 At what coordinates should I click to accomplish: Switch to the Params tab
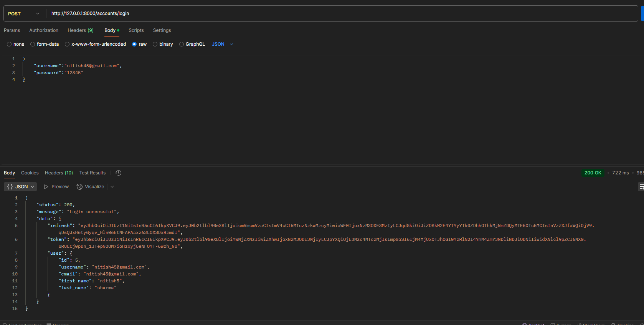12,30
